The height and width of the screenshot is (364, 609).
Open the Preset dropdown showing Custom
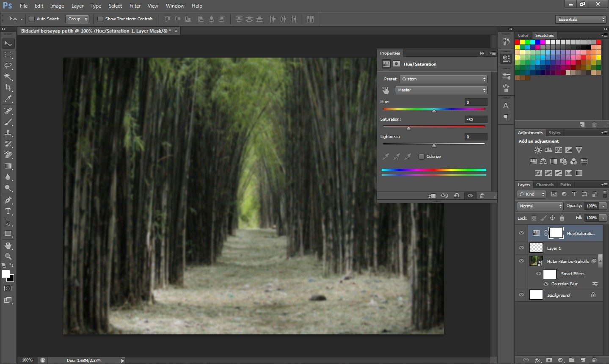443,79
